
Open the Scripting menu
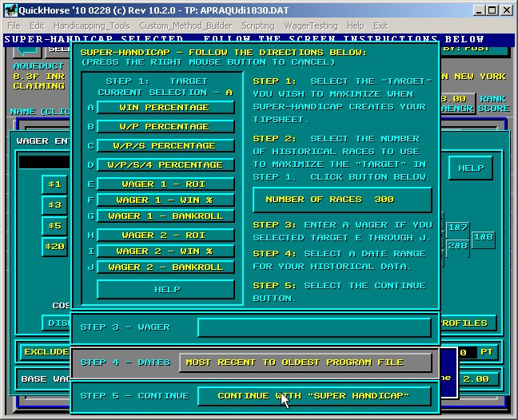click(258, 26)
